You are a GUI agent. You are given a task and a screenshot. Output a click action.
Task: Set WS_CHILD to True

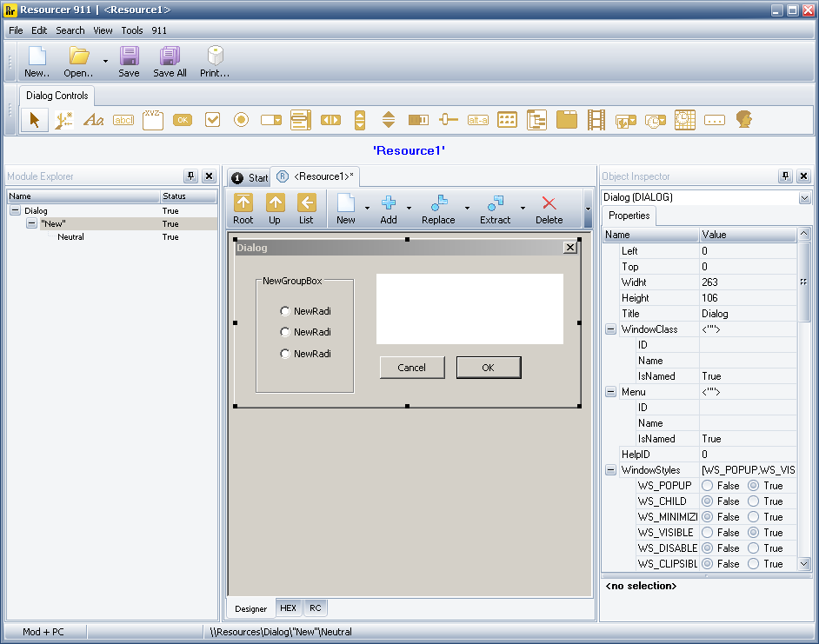[x=753, y=501]
